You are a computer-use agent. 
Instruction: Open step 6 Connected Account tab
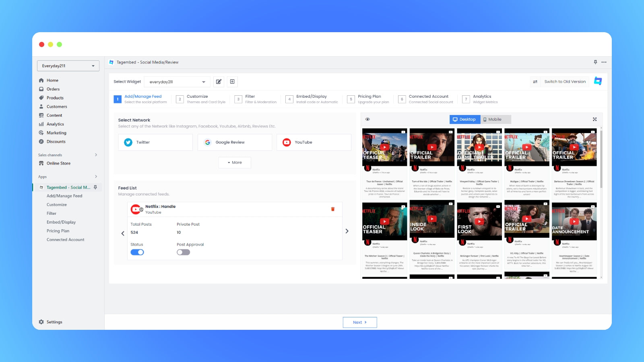tap(426, 99)
